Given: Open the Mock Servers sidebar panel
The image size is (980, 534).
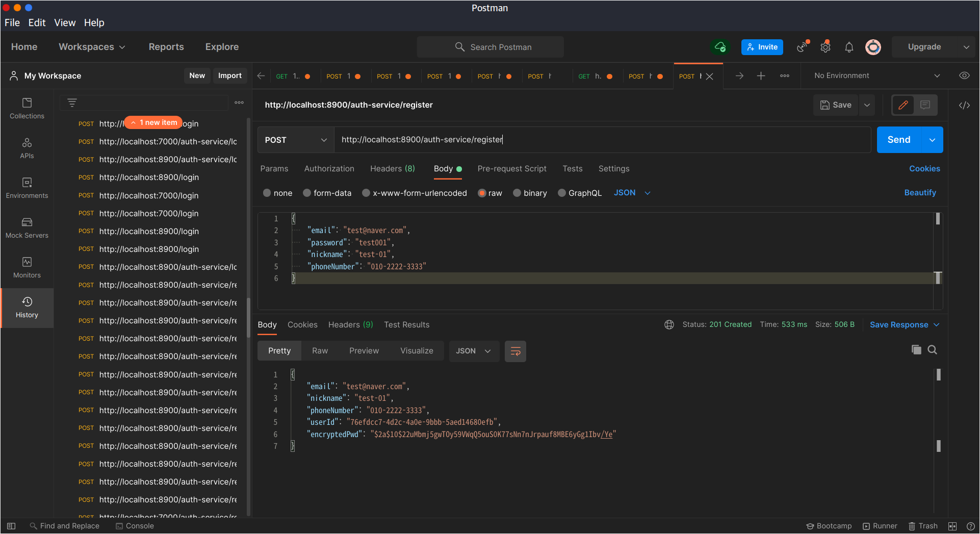Looking at the screenshot, I should pyautogui.click(x=27, y=228).
